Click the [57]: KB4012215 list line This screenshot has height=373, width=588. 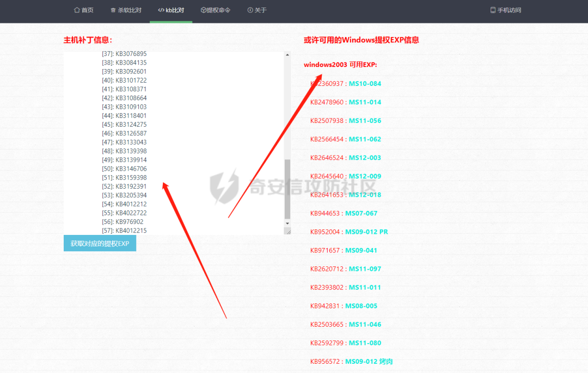pyautogui.click(x=124, y=231)
